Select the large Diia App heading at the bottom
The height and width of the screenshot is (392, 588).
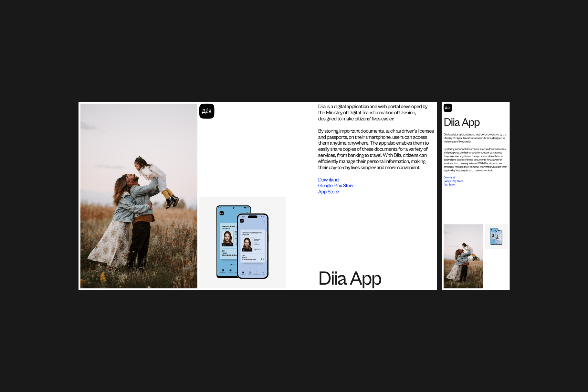pos(350,278)
